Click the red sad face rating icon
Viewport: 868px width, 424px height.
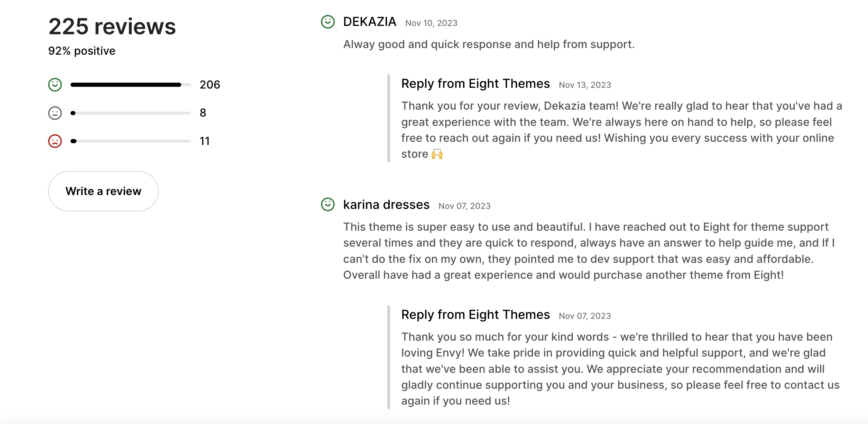point(55,141)
